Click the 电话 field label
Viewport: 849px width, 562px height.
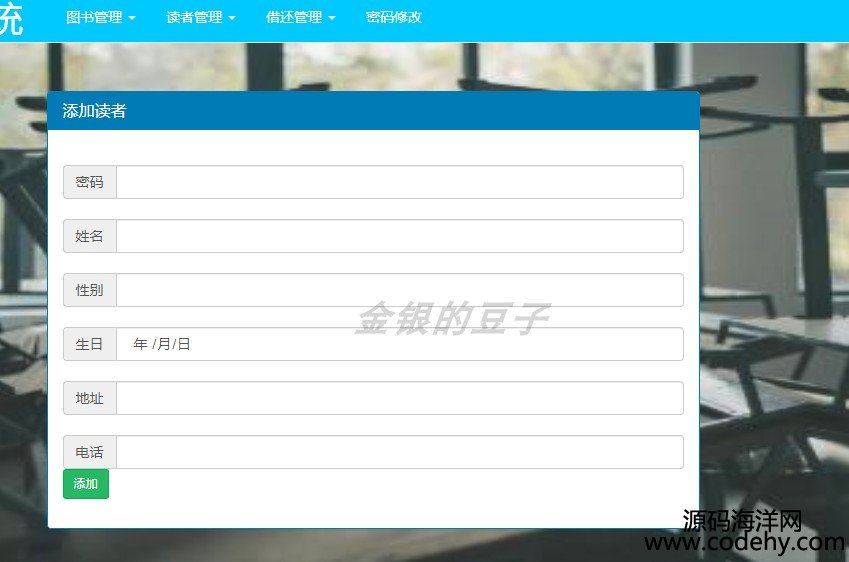(90, 452)
